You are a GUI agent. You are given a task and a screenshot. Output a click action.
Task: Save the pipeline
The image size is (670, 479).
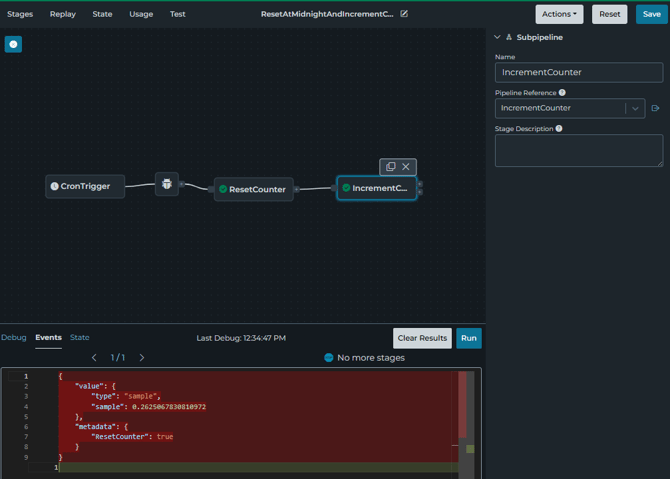point(651,14)
